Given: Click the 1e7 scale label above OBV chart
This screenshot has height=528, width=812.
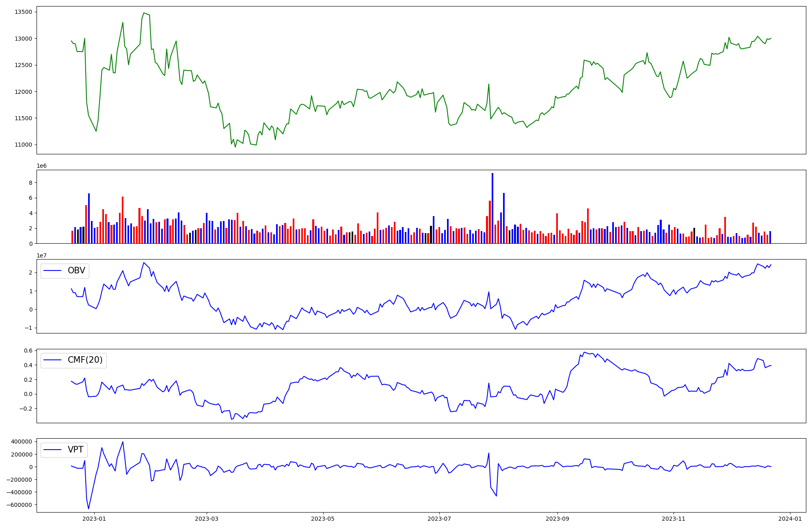Looking at the screenshot, I should point(42,255).
